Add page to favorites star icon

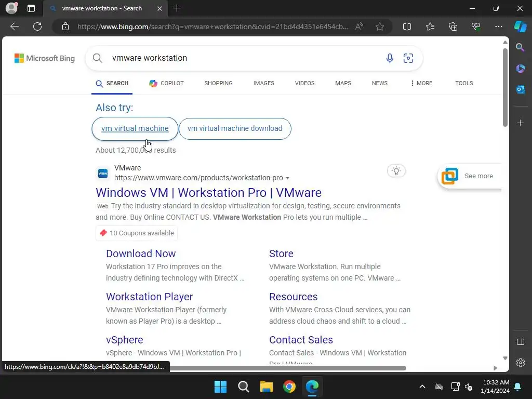coord(380,26)
